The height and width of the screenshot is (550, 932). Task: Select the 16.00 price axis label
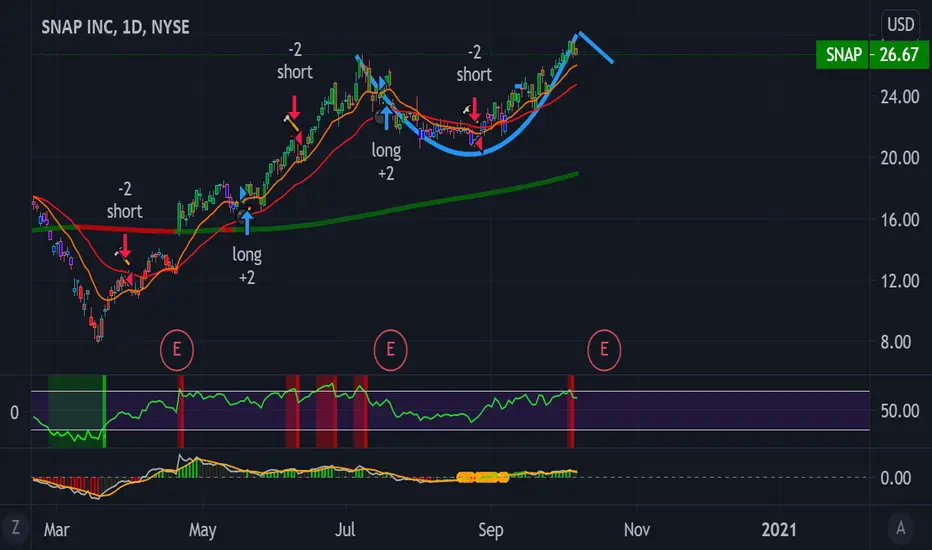899,219
